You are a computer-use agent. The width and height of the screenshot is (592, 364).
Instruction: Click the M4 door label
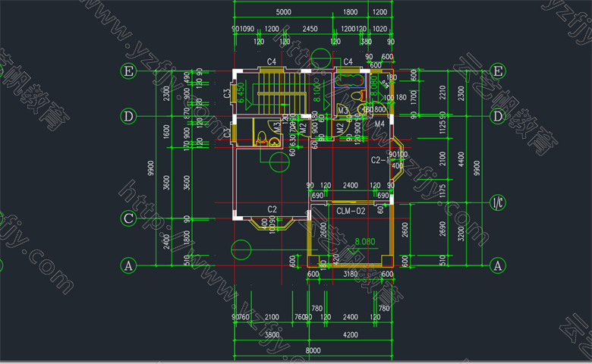pos(379,124)
